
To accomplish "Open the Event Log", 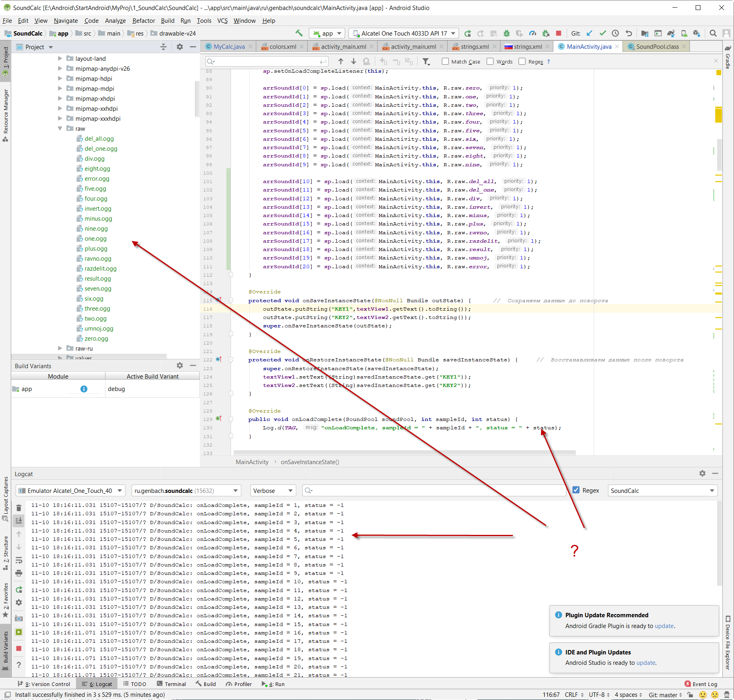I will click(x=701, y=684).
